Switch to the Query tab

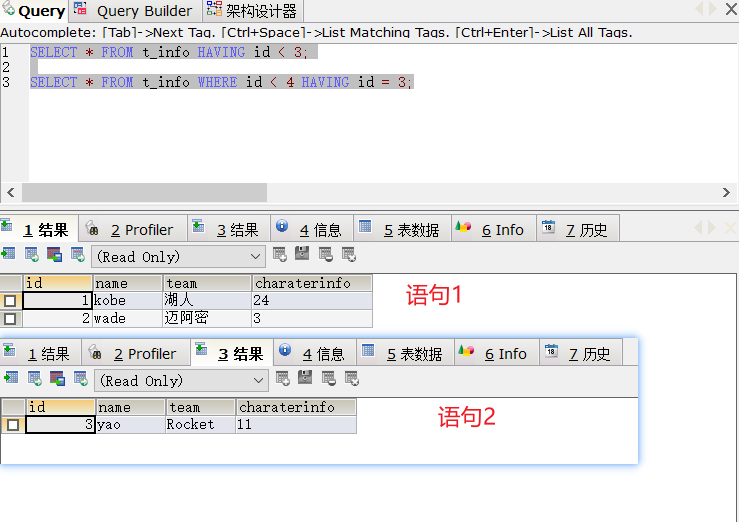coord(34,11)
